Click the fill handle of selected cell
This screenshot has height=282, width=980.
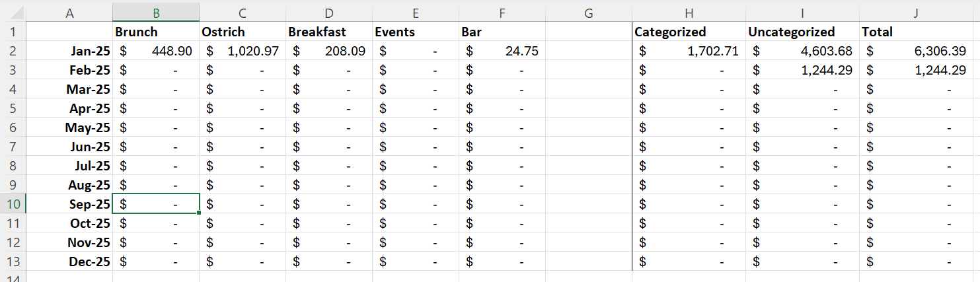click(199, 213)
